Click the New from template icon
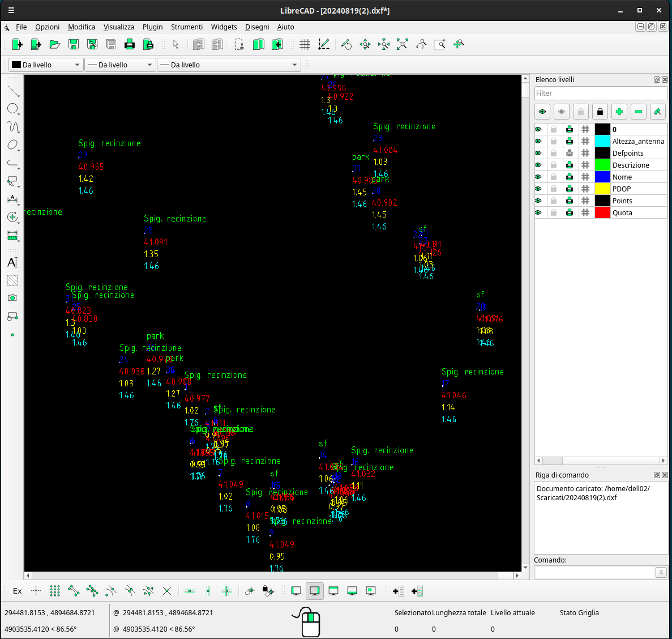This screenshot has width=672, height=639. point(36,44)
